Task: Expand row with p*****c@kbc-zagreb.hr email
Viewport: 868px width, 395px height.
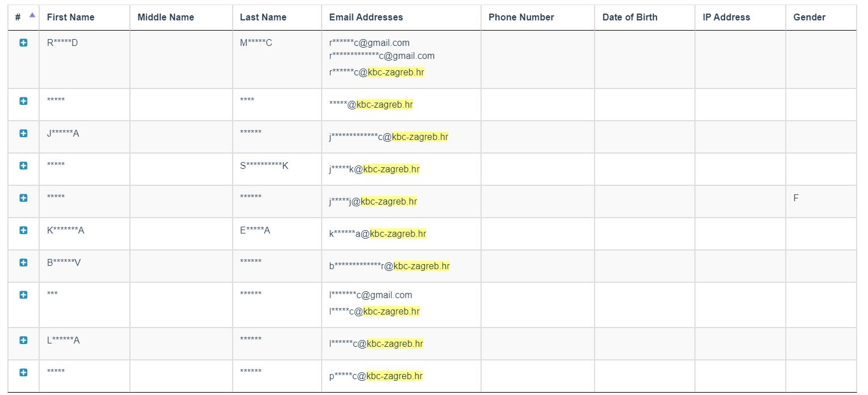Action: (x=23, y=372)
